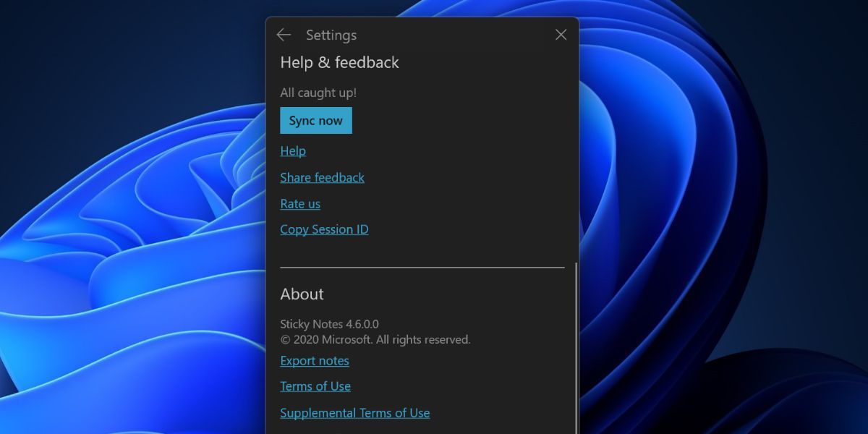Click Export notes in the About section
The image size is (868, 434).
(x=314, y=360)
